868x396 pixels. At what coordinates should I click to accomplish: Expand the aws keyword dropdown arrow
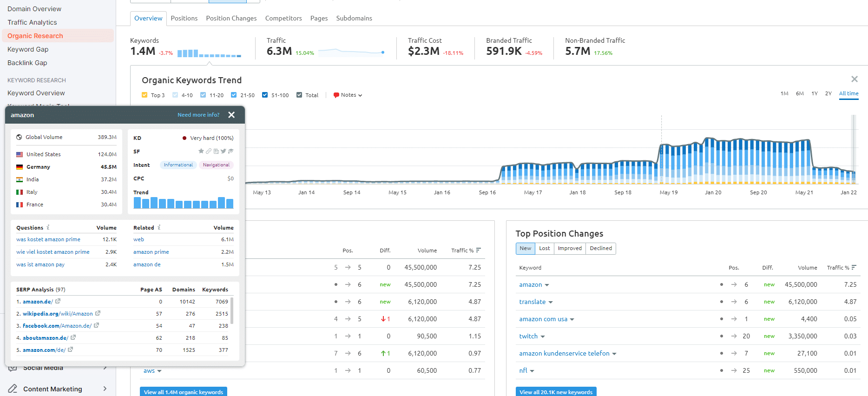(159, 371)
